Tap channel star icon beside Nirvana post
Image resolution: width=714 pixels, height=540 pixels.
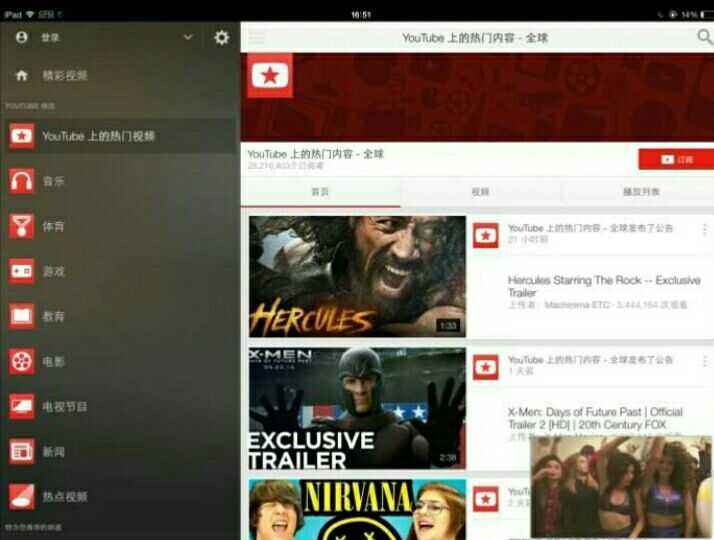click(x=486, y=499)
